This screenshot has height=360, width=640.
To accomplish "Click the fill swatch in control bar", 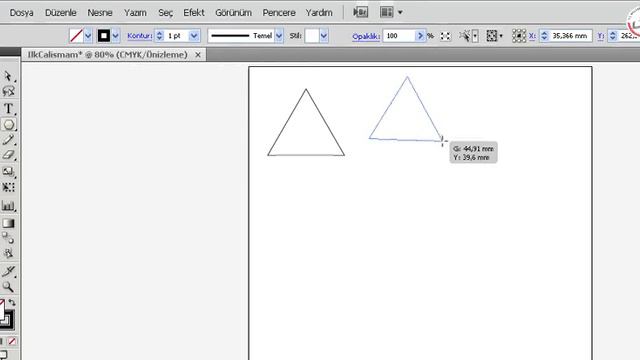I will [76, 36].
